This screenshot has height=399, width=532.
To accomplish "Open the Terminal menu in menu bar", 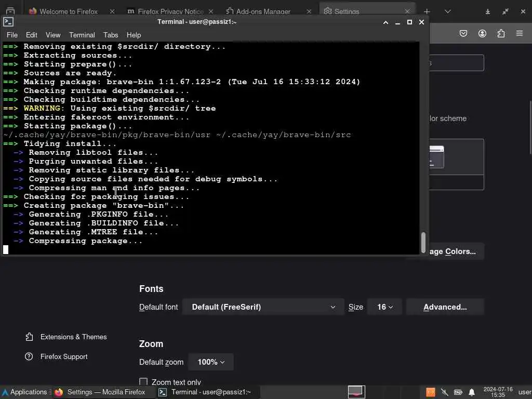I will point(82,35).
